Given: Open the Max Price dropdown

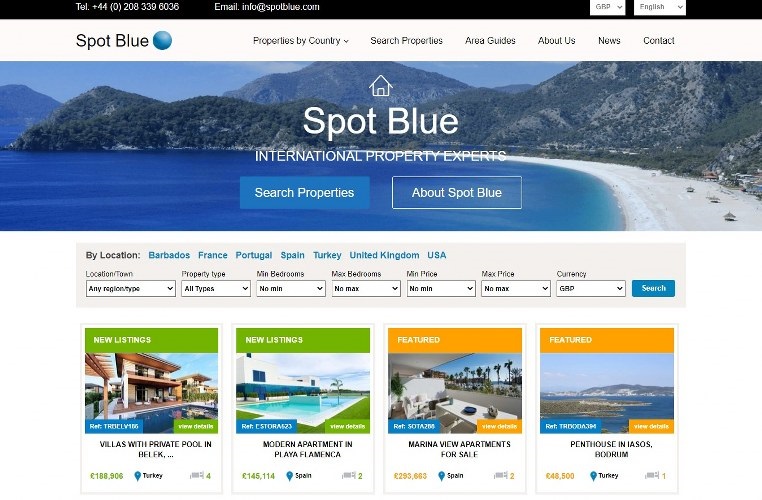Looking at the screenshot, I should point(516,289).
